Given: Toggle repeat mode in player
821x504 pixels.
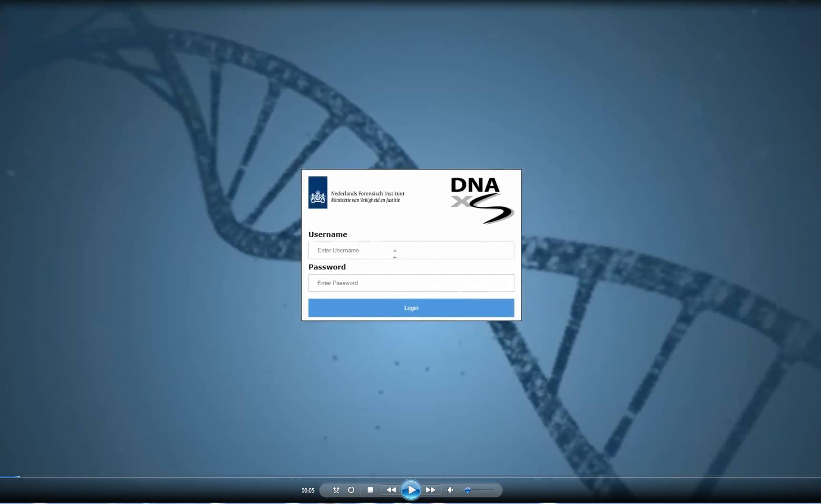Looking at the screenshot, I should [351, 490].
